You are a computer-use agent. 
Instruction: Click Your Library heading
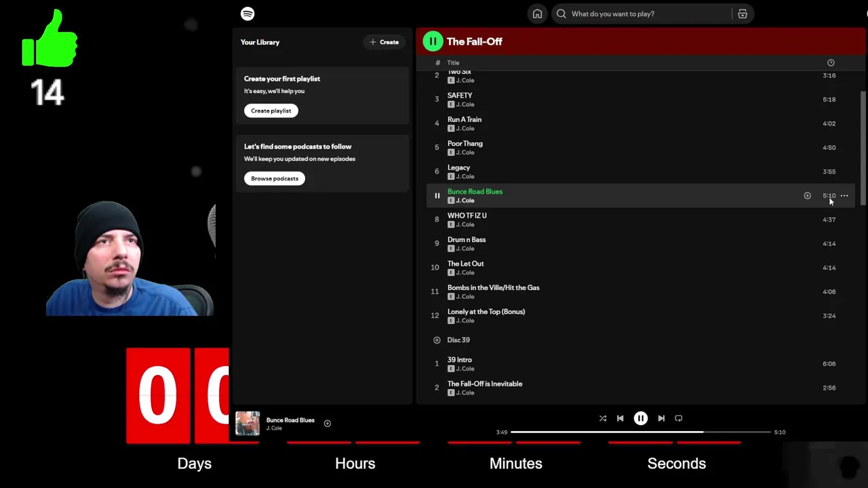click(260, 42)
